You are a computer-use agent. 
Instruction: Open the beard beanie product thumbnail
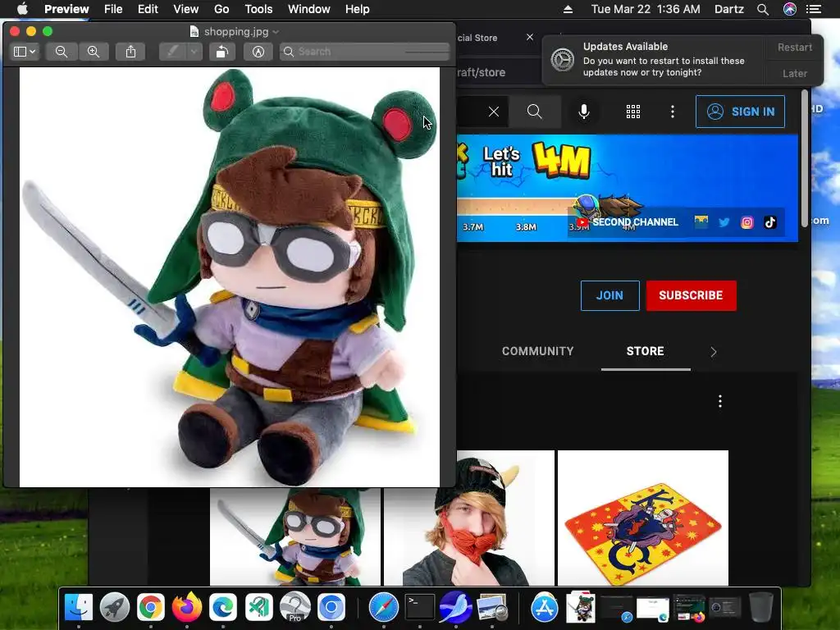tap(468, 518)
